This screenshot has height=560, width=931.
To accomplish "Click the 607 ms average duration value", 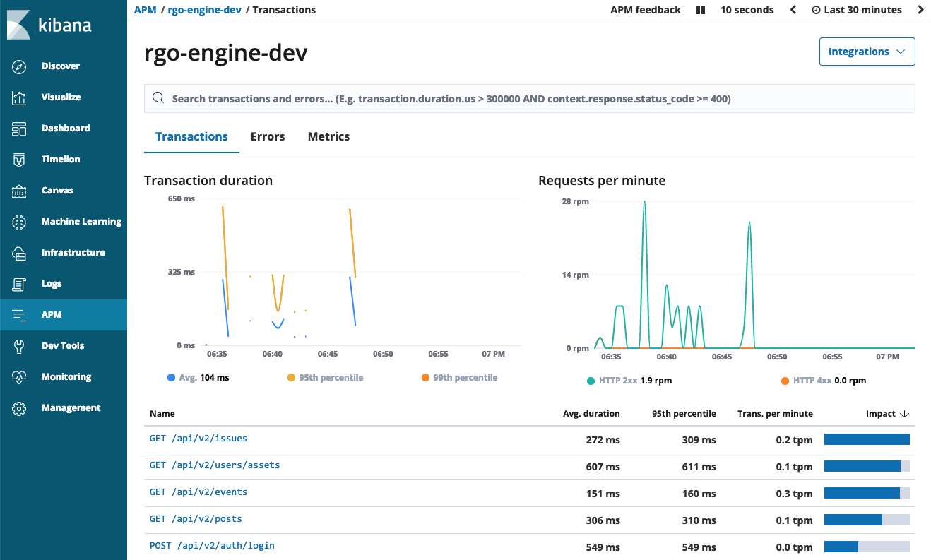I will [603, 467].
